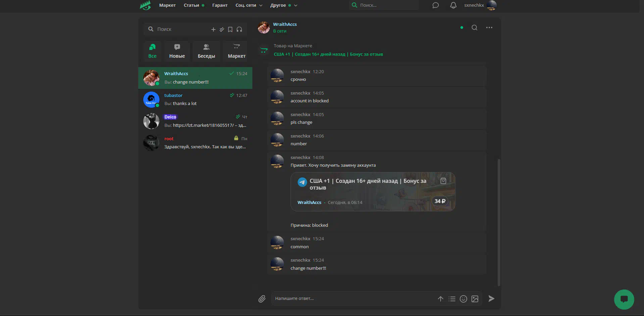644x316 pixels.
Task: Open the Маркет menu item
Action: coord(167,5)
